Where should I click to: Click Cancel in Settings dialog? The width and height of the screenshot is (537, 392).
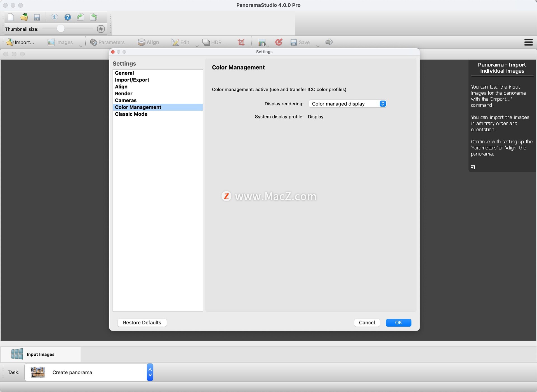coord(367,323)
